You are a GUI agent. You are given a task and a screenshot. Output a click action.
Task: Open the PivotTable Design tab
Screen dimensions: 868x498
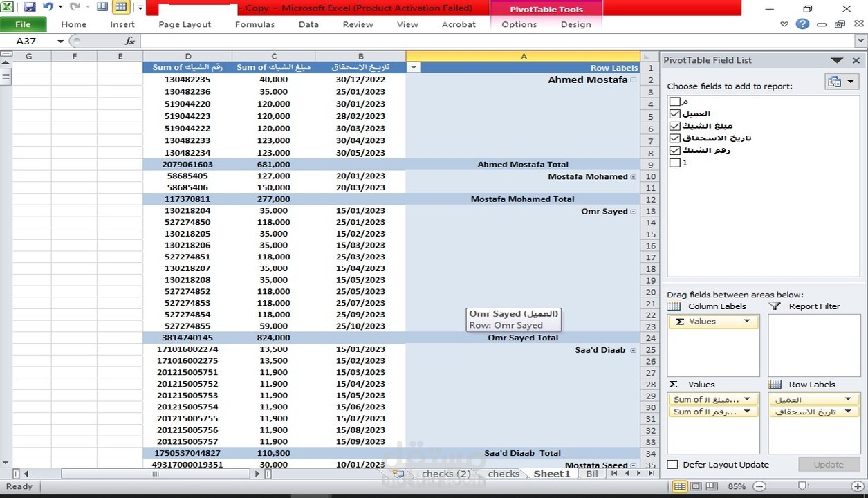tap(576, 24)
